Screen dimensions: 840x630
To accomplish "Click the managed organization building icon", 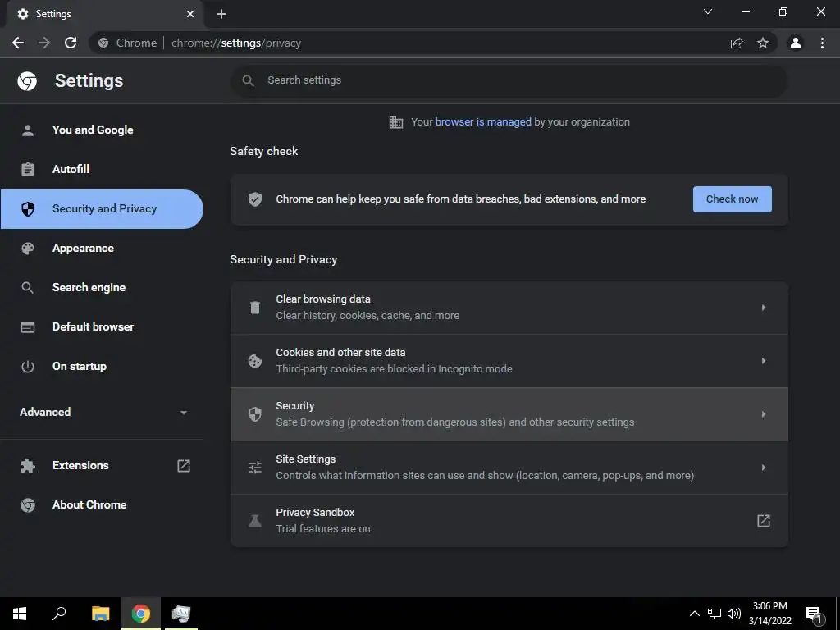I will [396, 122].
